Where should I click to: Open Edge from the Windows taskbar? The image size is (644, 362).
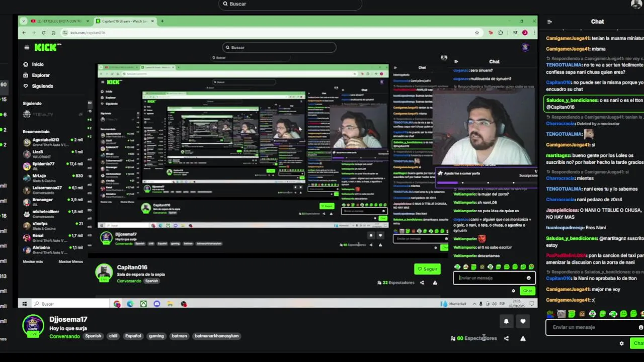pos(130,304)
